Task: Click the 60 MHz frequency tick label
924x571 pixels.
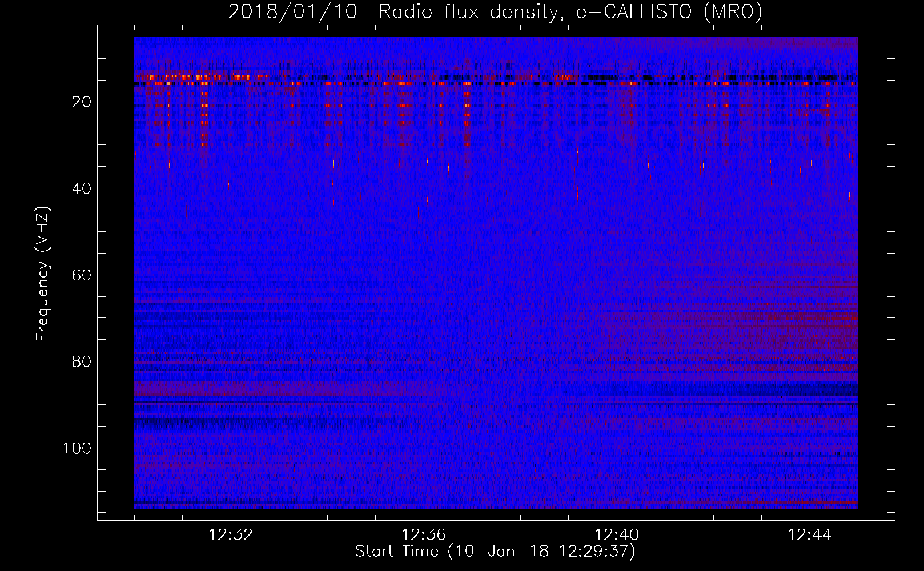Action: click(82, 275)
